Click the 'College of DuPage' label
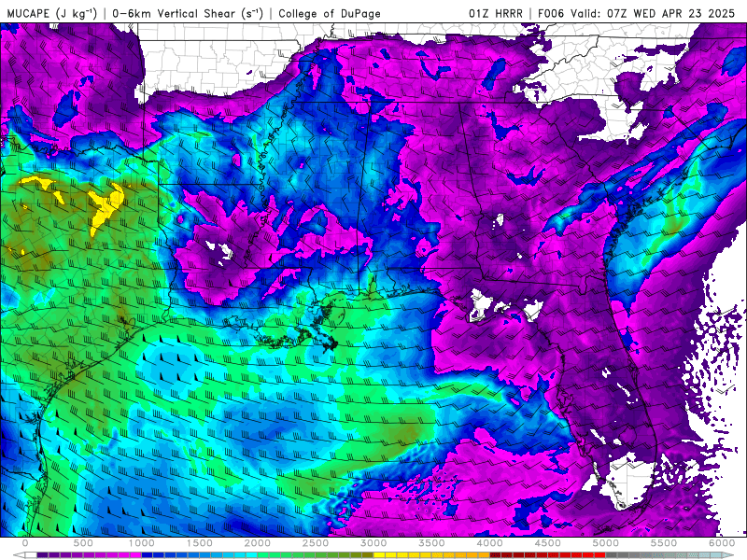Screen dimensions: 747x560 pos(330,13)
